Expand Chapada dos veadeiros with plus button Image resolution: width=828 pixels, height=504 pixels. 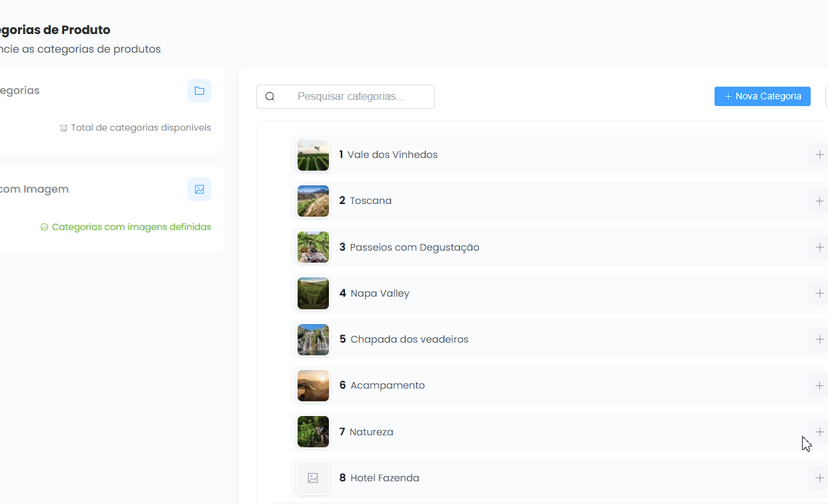pos(819,339)
